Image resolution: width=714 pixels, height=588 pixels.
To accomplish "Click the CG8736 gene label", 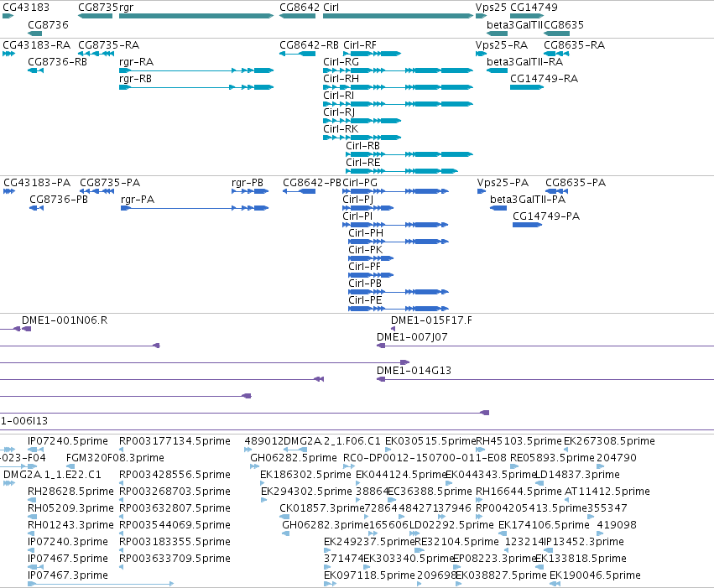I will [49, 24].
